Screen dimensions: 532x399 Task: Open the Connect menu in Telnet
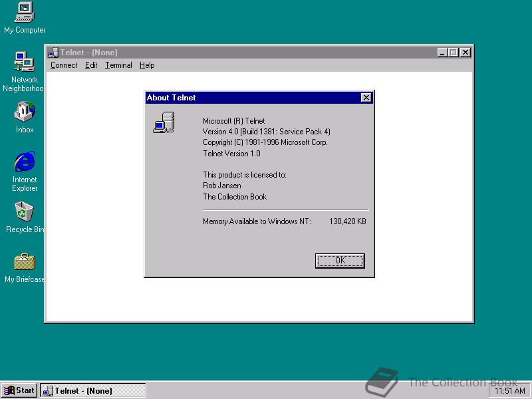click(x=64, y=65)
